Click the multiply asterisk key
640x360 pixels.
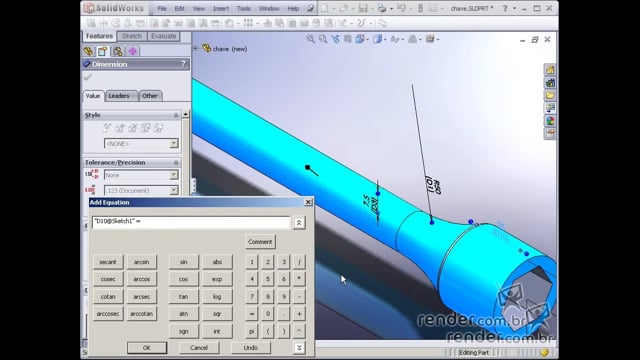(299, 279)
